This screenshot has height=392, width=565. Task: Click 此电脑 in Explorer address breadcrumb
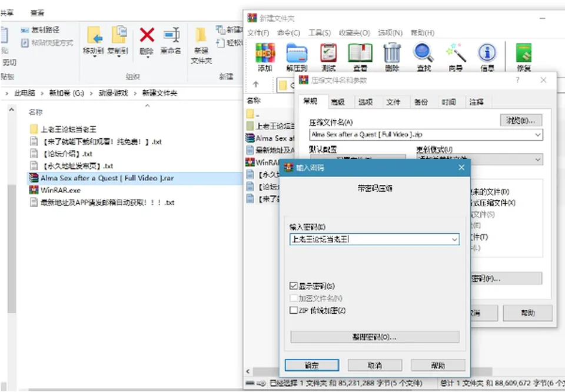[25, 93]
